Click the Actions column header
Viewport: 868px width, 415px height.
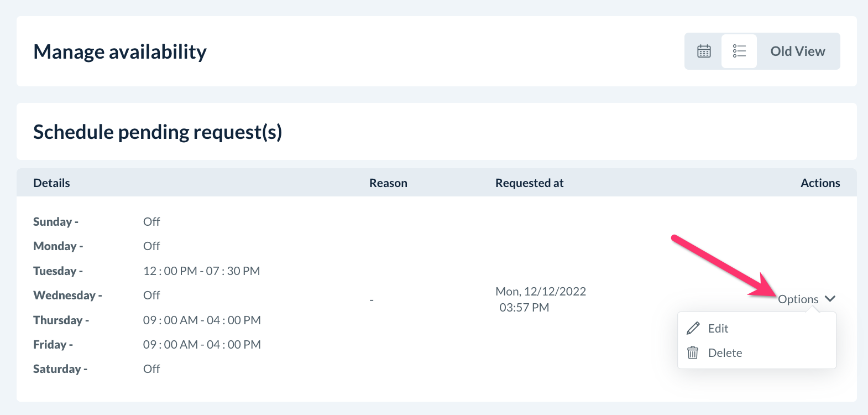(x=820, y=183)
